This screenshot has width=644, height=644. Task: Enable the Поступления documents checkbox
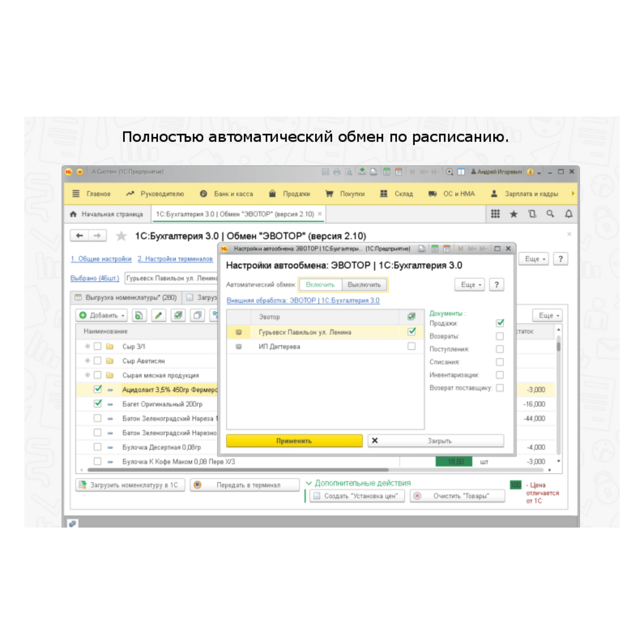click(x=500, y=349)
